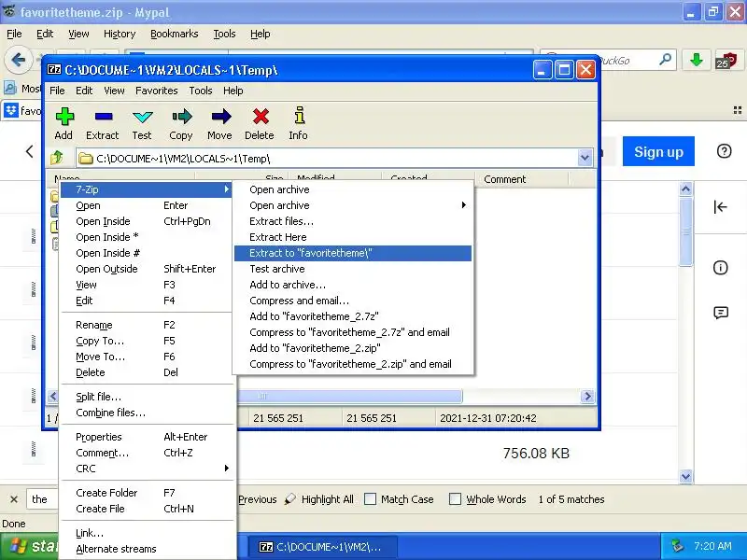Click the Delete red X toolbar icon

(261, 116)
